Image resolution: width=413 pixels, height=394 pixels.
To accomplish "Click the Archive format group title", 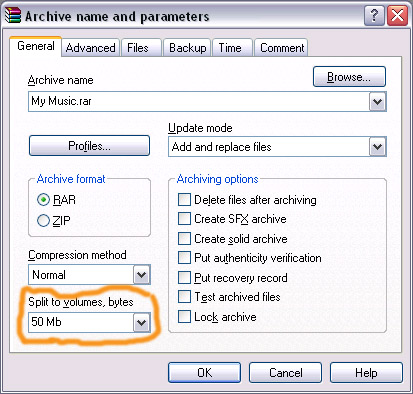I will click(x=71, y=179).
